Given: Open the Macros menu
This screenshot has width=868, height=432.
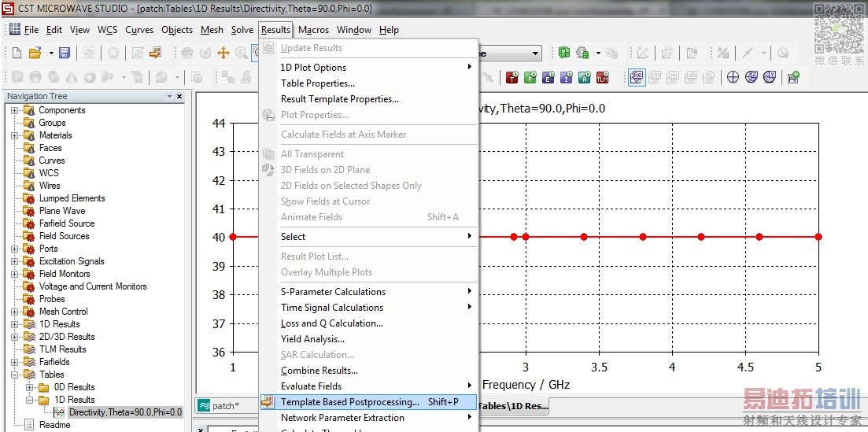Looking at the screenshot, I should pyautogui.click(x=313, y=30).
